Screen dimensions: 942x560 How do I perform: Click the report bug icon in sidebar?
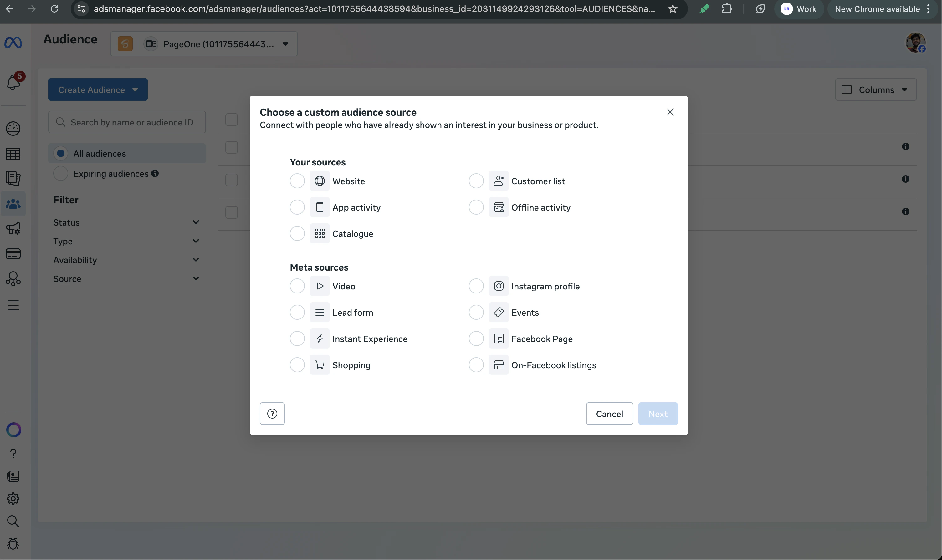point(13,544)
